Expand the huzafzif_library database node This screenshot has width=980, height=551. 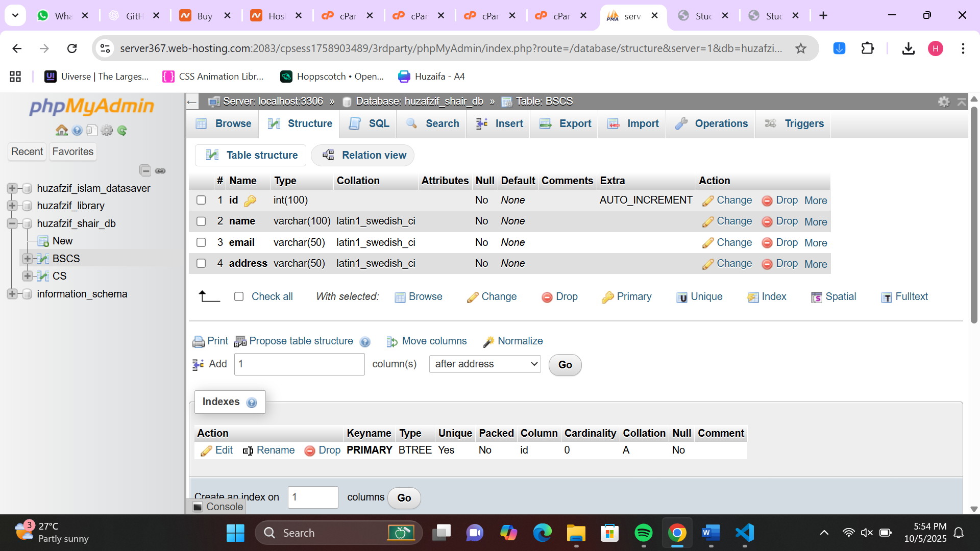12,206
